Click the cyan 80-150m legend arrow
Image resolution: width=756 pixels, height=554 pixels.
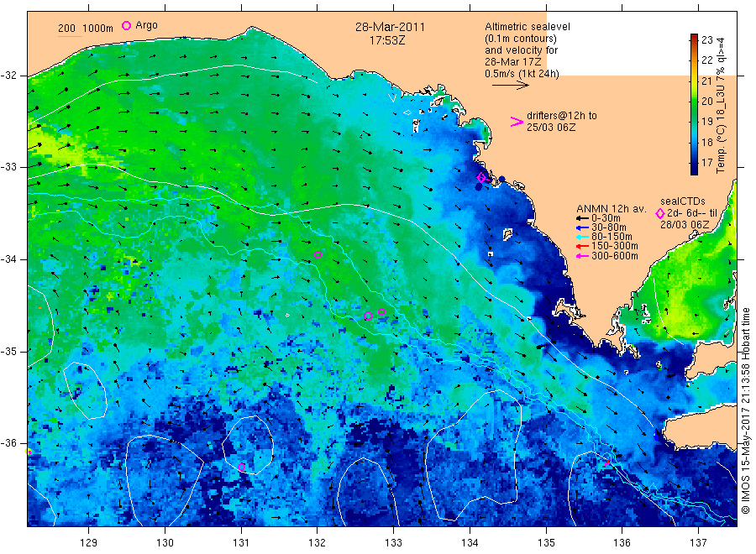coord(582,237)
